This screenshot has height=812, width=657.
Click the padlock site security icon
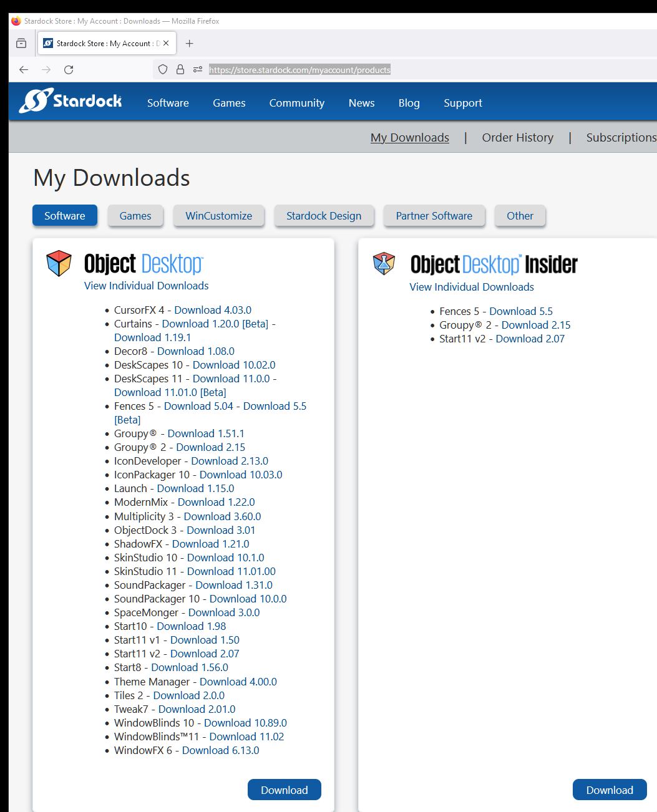coord(180,70)
